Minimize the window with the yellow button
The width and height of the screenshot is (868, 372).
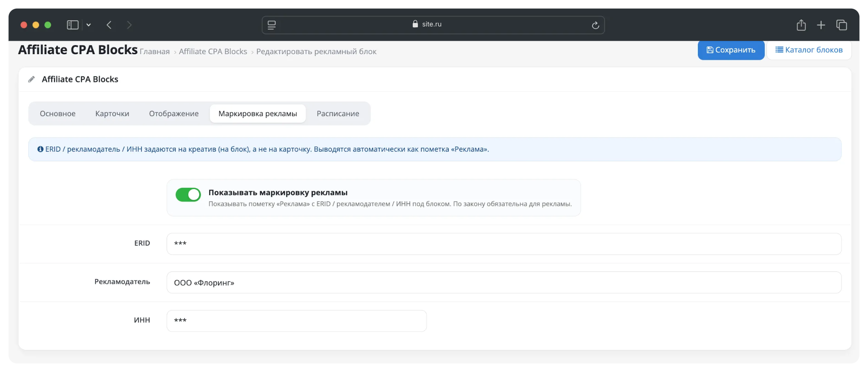click(x=36, y=25)
